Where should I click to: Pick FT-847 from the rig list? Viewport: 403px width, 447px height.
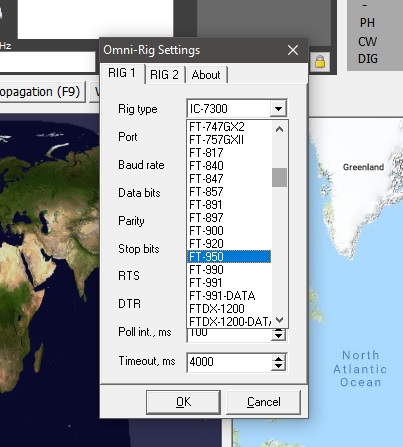click(x=229, y=179)
